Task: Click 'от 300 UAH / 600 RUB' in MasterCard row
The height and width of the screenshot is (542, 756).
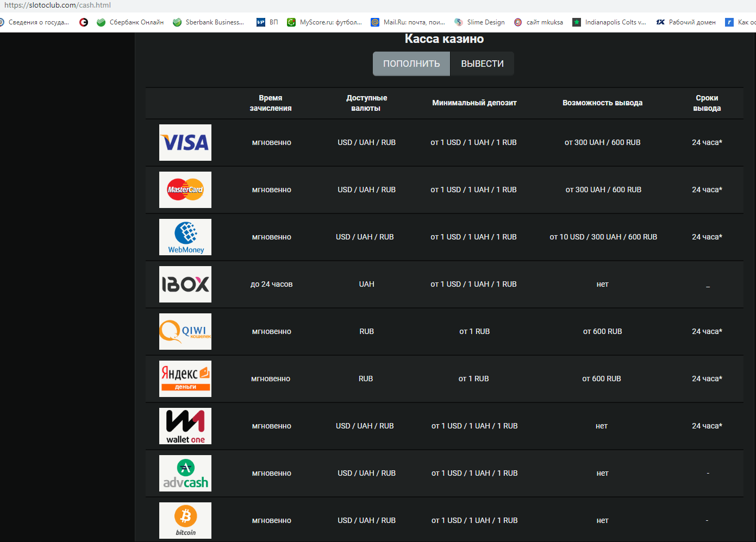Action: coord(603,190)
